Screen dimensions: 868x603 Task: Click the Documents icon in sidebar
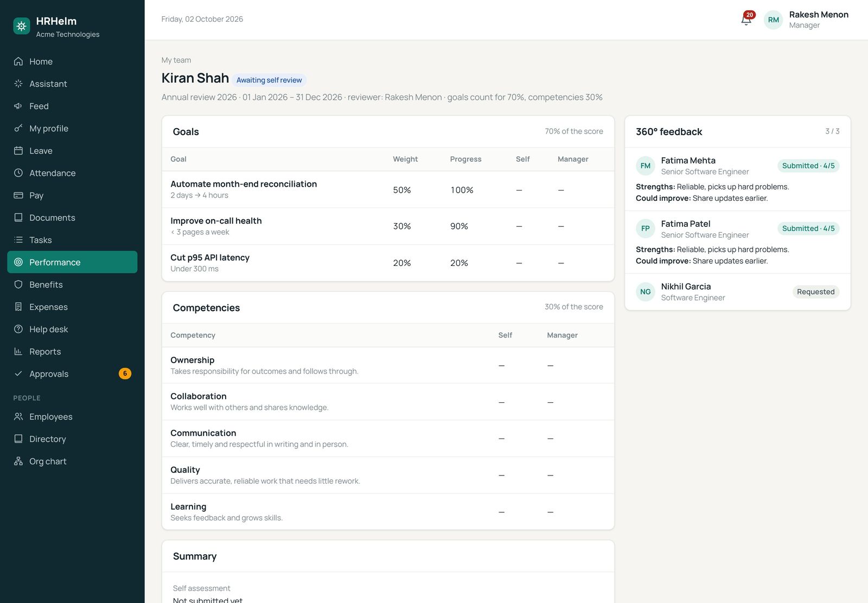coord(18,217)
